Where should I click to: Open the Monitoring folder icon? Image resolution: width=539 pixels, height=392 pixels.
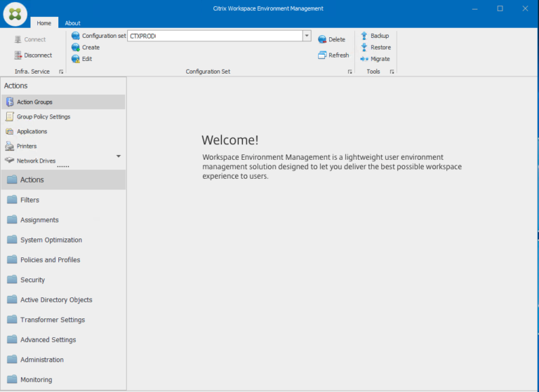pyautogui.click(x=12, y=379)
